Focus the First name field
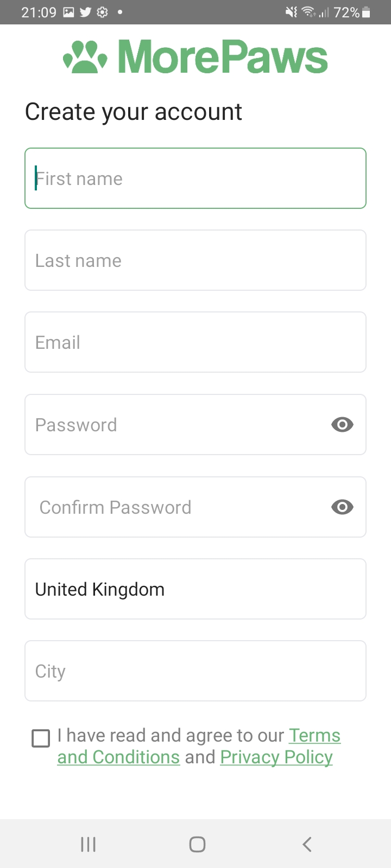 click(195, 178)
